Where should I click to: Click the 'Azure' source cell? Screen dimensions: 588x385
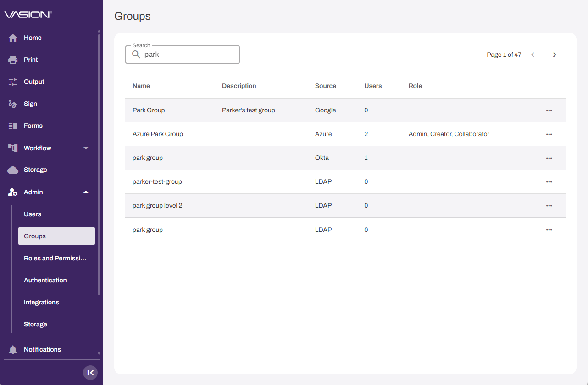pyautogui.click(x=323, y=134)
